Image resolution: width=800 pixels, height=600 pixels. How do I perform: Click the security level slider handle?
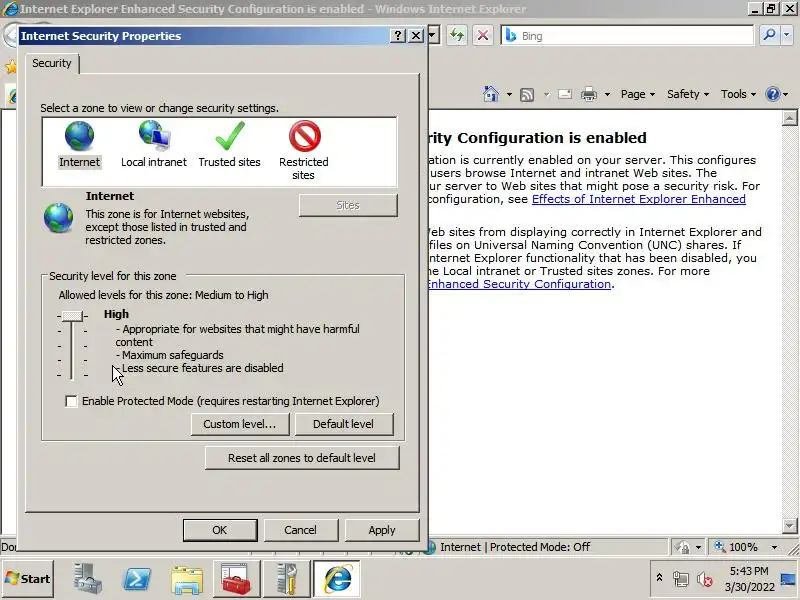(72, 316)
